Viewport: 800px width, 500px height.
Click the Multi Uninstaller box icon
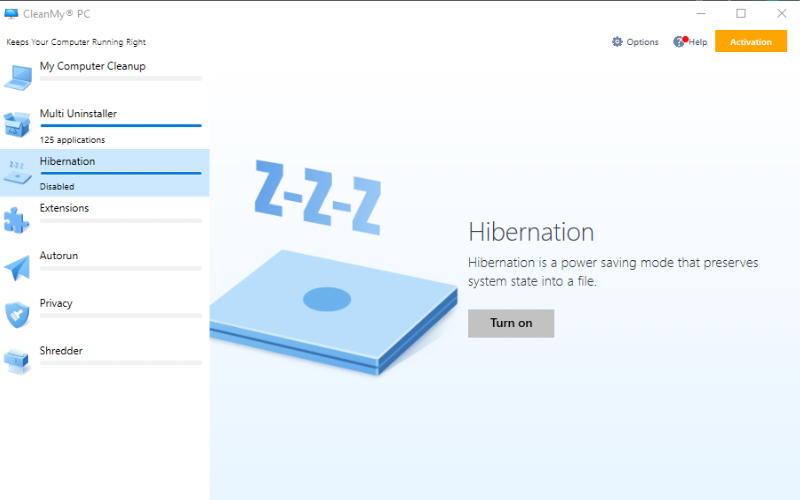click(x=17, y=124)
